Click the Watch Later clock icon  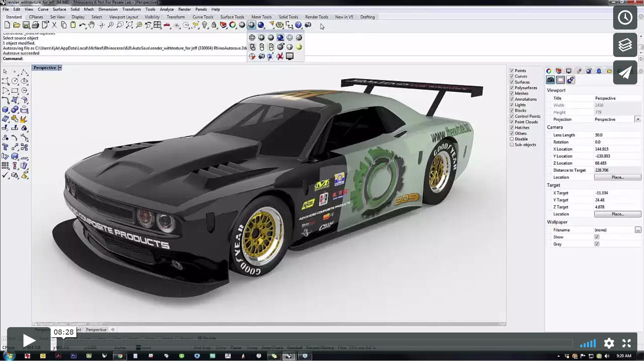point(625,17)
